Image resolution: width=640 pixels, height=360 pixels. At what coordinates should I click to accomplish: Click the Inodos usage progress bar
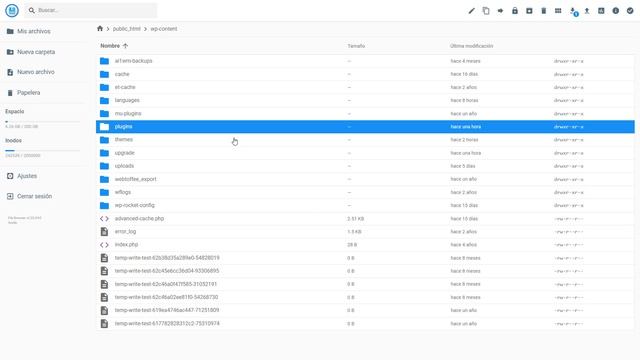point(42,151)
